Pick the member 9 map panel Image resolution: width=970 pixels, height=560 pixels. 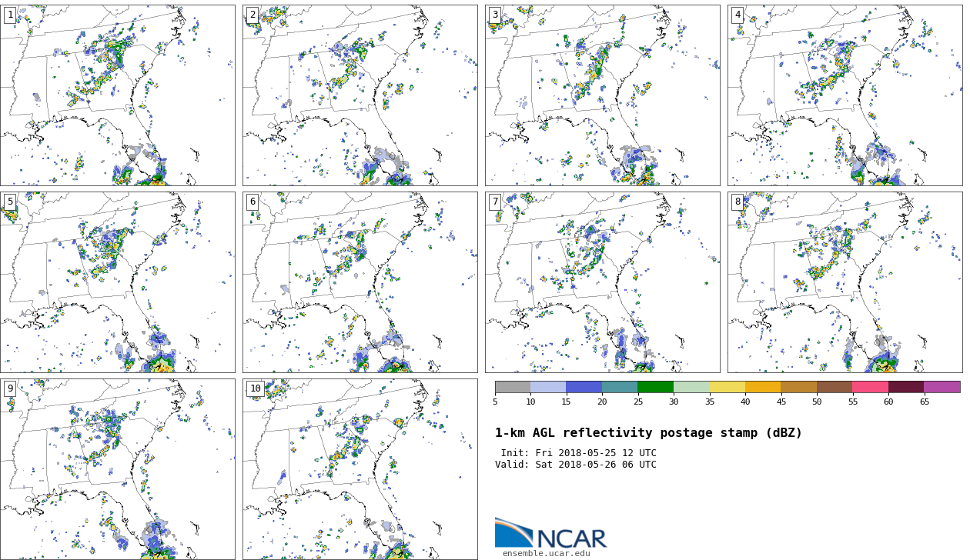tap(118, 468)
